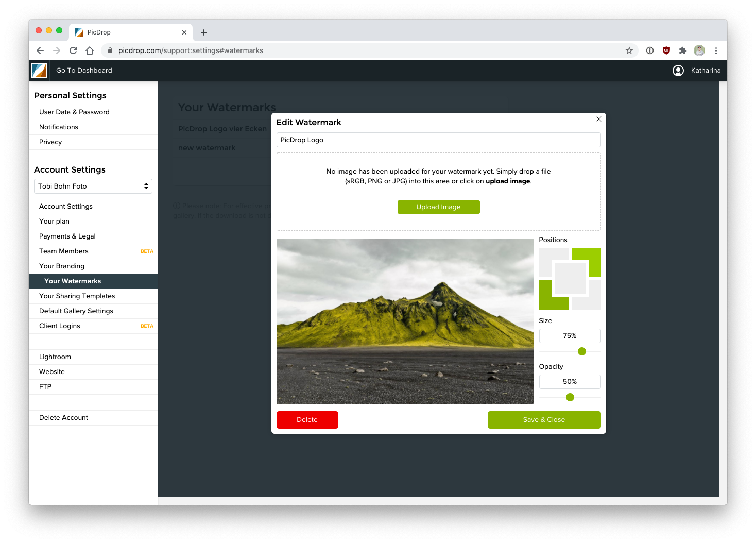Close the Edit Watermark dialog
The height and width of the screenshot is (543, 756).
tap(599, 119)
